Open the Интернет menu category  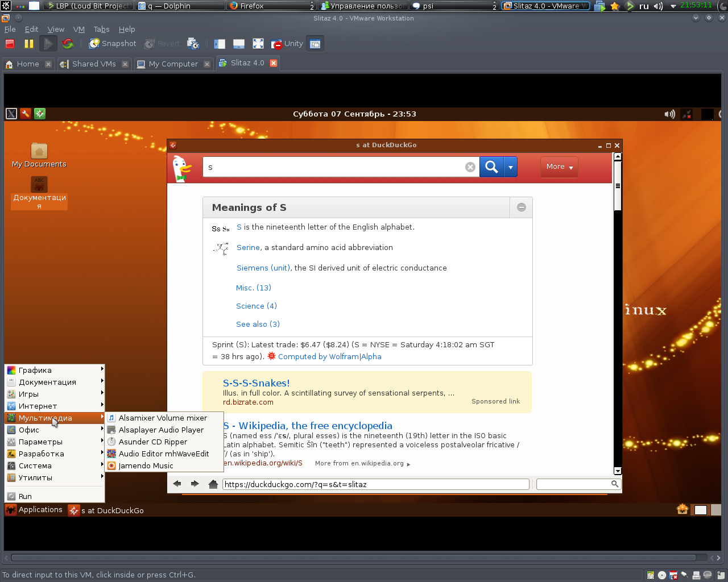click(55, 406)
